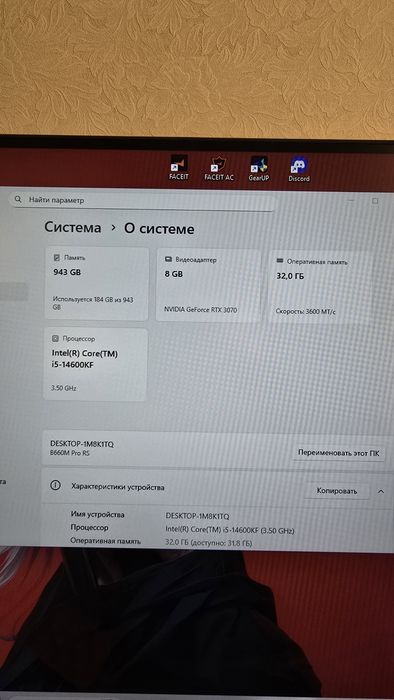This screenshot has width=394, height=700.
Task: Open the FACEIT AC desktop shortcut
Action: 219,168
